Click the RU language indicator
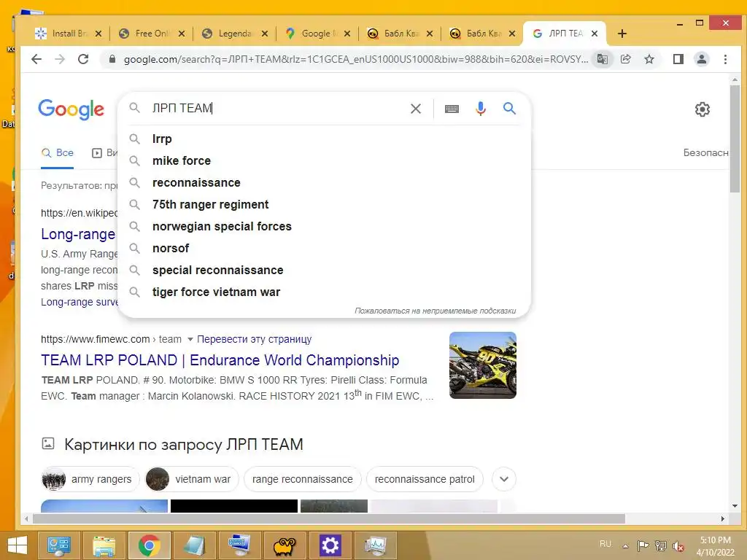The width and height of the screenshot is (747, 560). click(605, 544)
